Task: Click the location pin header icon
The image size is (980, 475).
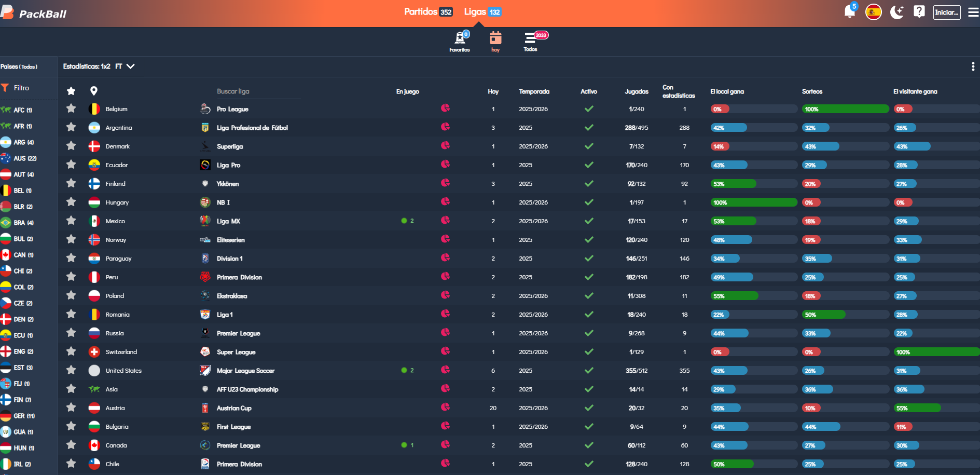Action: (x=94, y=91)
